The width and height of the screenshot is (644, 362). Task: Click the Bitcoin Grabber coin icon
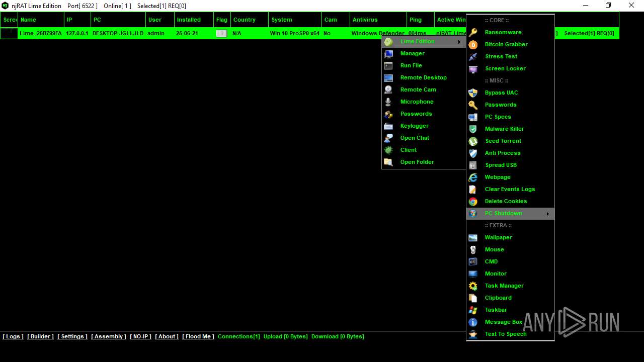(473, 44)
